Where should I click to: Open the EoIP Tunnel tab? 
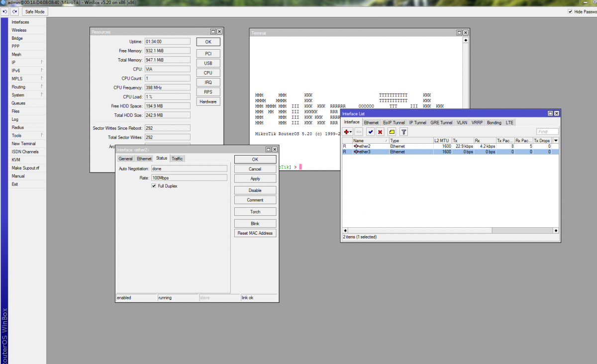coord(394,122)
